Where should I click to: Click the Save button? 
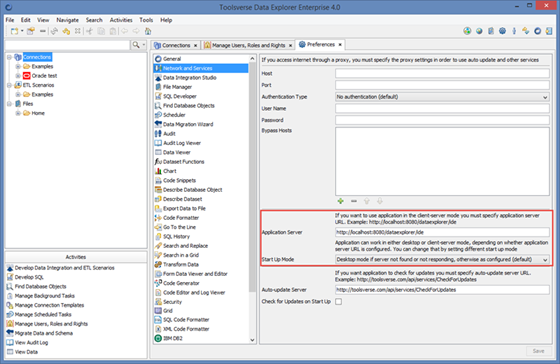pyautogui.click(x=539, y=351)
